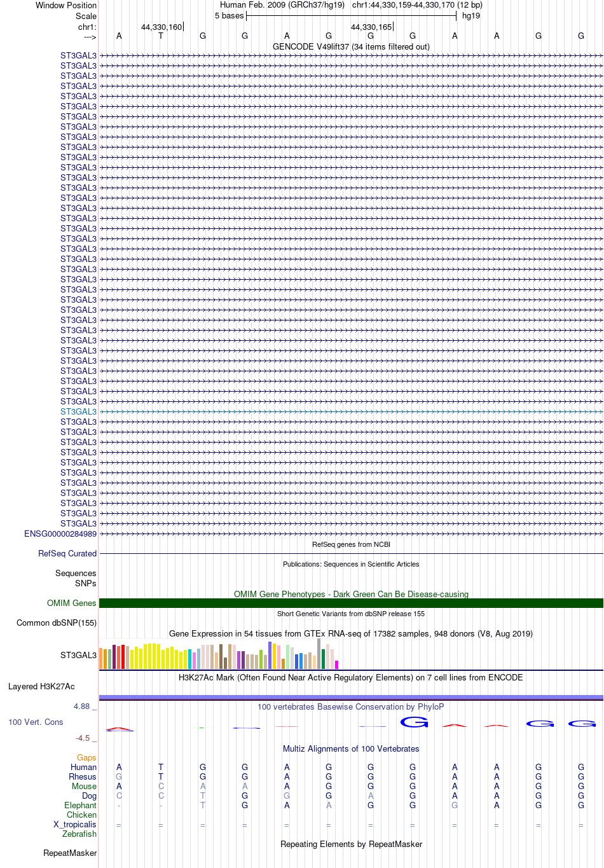Click the '5 bases' scale bar text

pyautogui.click(x=229, y=15)
